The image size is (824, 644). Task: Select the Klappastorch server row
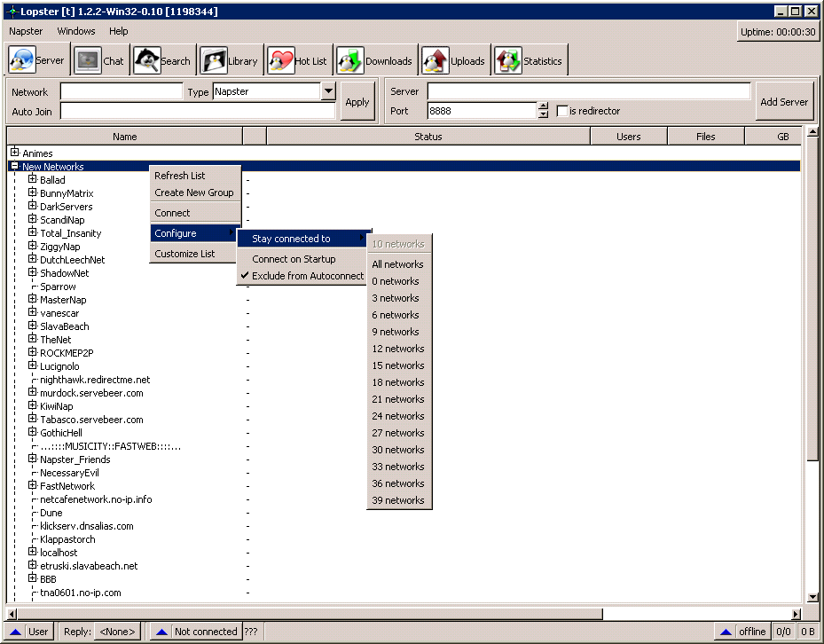67,539
